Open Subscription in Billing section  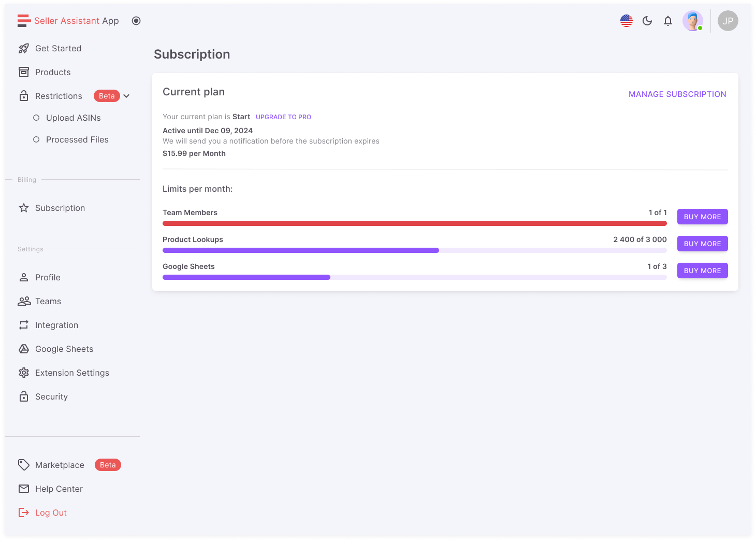coord(60,208)
